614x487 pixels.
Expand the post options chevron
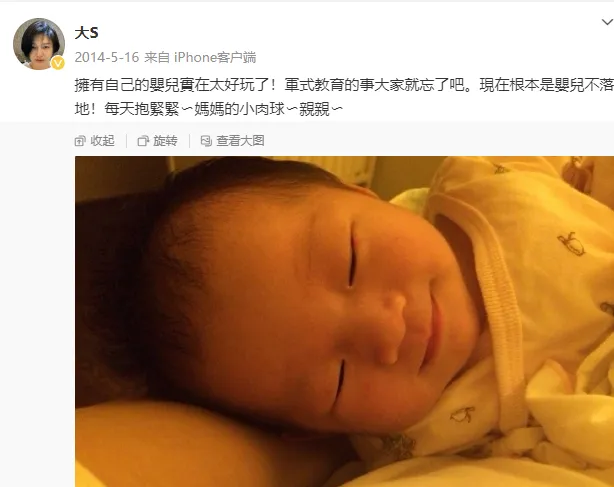point(607,22)
